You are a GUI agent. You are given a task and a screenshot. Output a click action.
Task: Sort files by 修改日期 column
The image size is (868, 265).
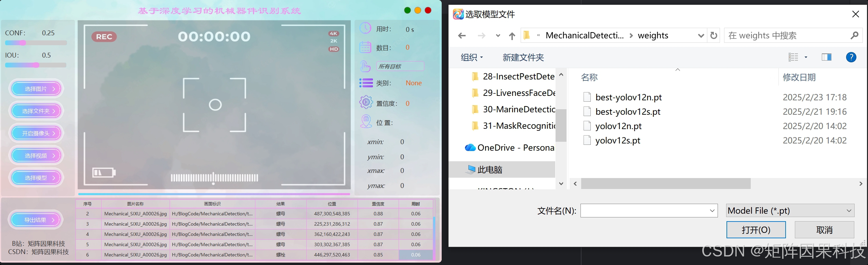(x=799, y=77)
